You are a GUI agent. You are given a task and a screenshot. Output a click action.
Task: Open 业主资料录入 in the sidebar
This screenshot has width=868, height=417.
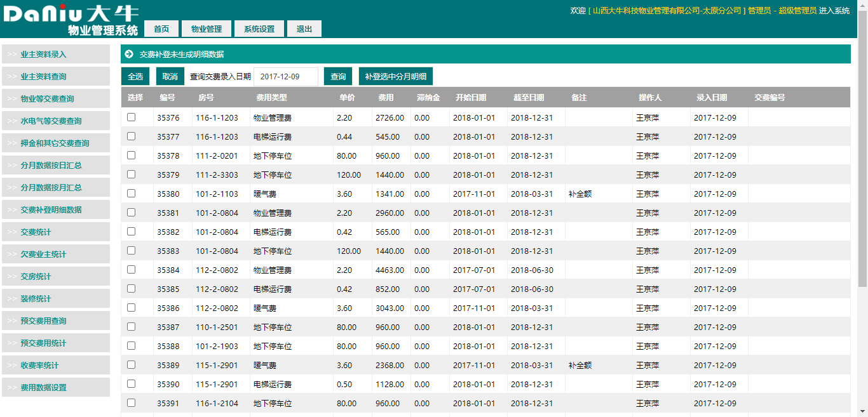click(x=55, y=55)
